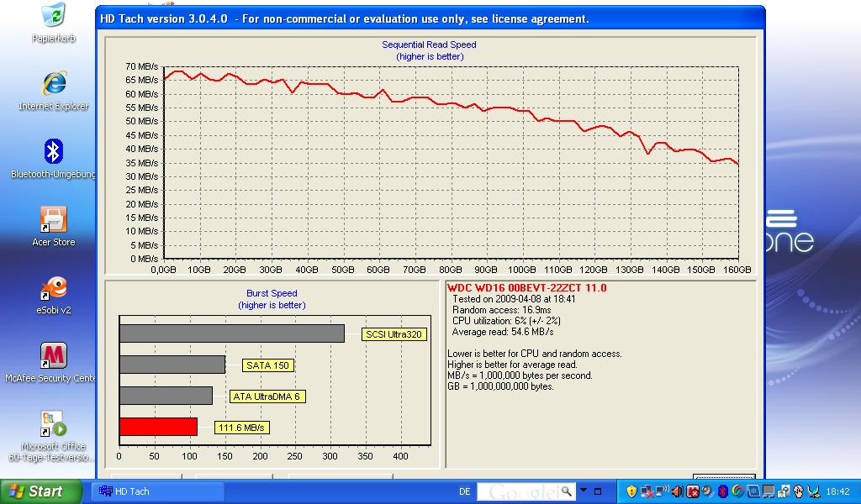Click the 70 MB/s axis label

(x=141, y=66)
